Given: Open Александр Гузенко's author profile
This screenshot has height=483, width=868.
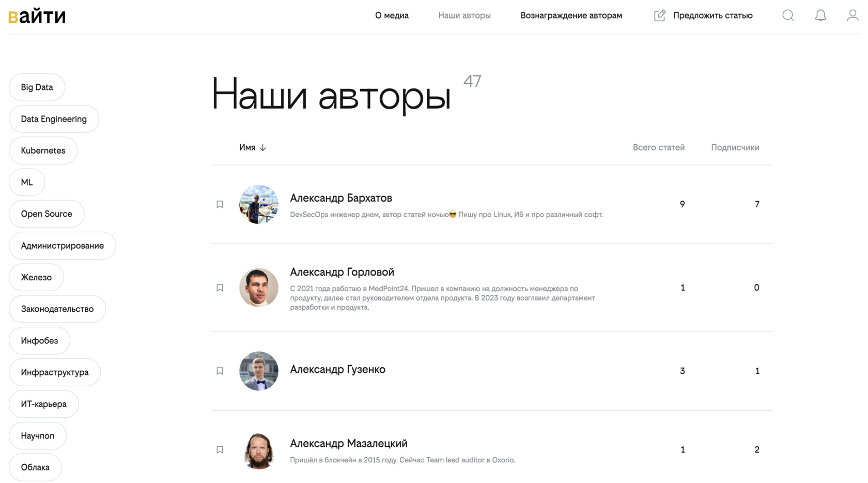Looking at the screenshot, I should pos(338,369).
